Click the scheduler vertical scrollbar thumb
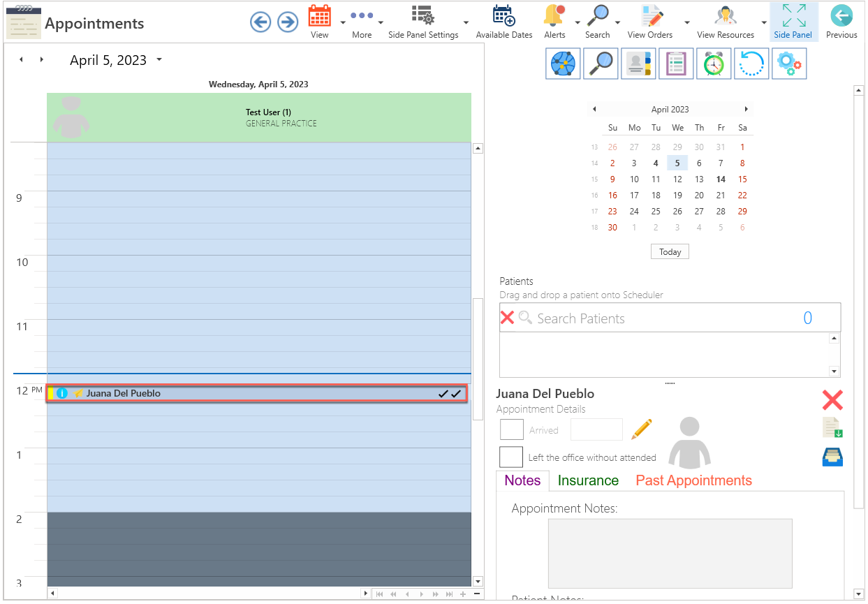The image size is (868, 604). [478, 359]
